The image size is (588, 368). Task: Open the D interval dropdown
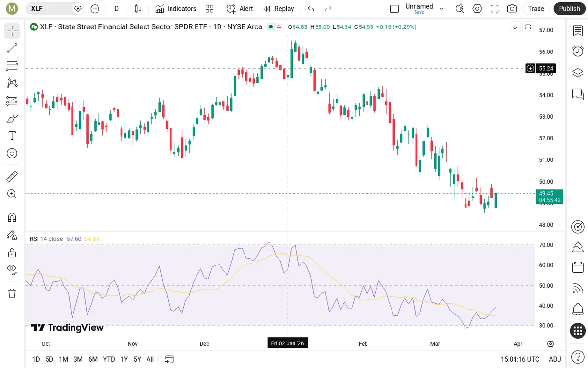pos(116,9)
